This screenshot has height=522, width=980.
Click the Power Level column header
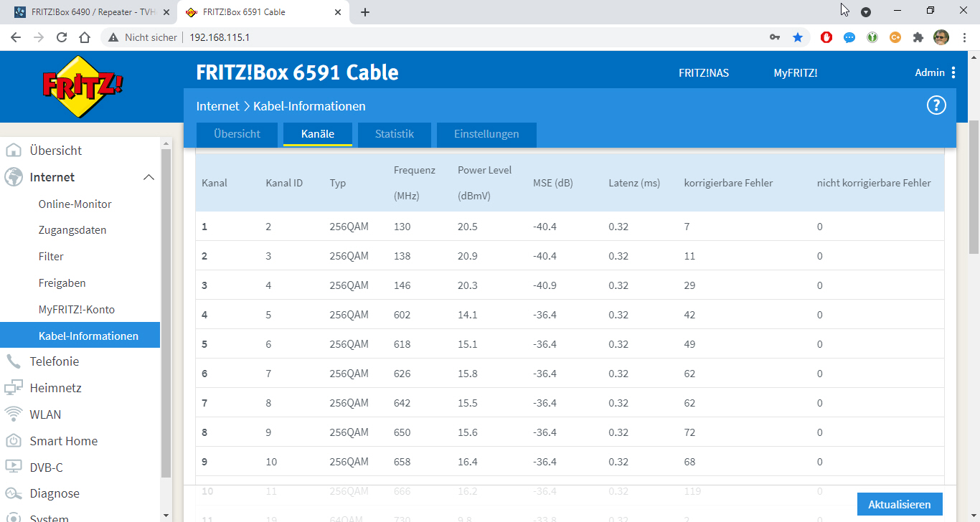coord(484,183)
